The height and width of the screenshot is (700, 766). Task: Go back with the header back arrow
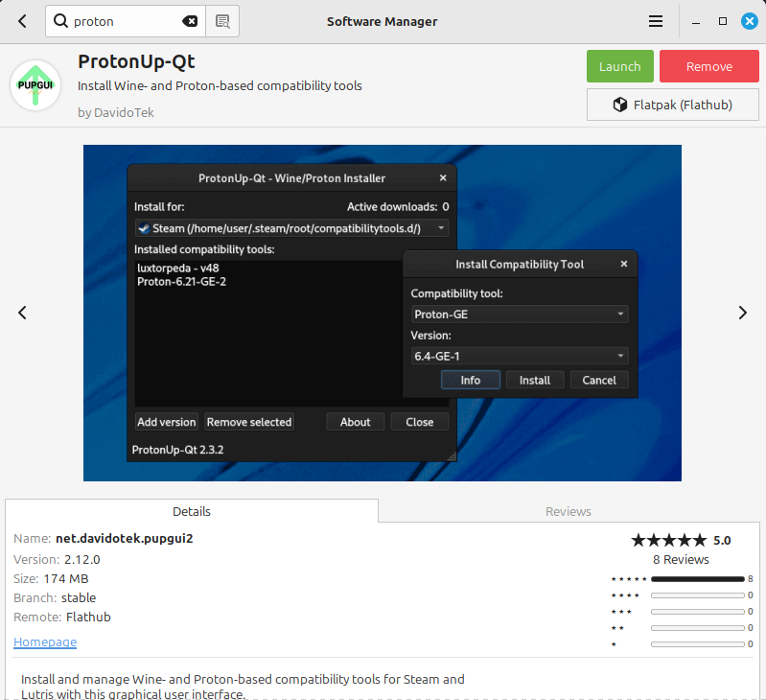(22, 21)
